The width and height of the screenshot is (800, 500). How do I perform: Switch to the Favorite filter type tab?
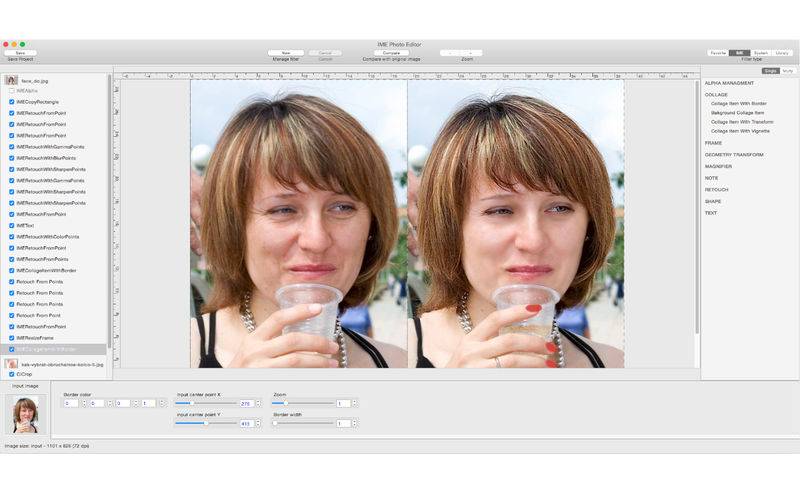pos(718,53)
